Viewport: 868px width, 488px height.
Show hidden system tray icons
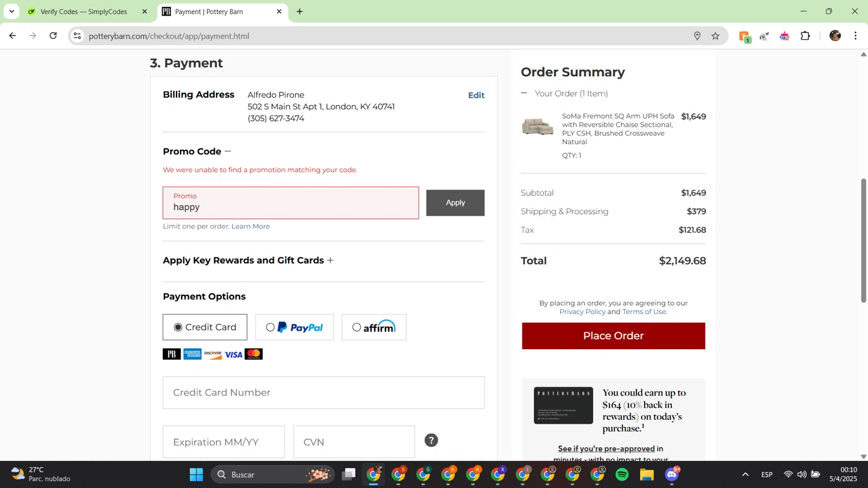pyautogui.click(x=745, y=475)
